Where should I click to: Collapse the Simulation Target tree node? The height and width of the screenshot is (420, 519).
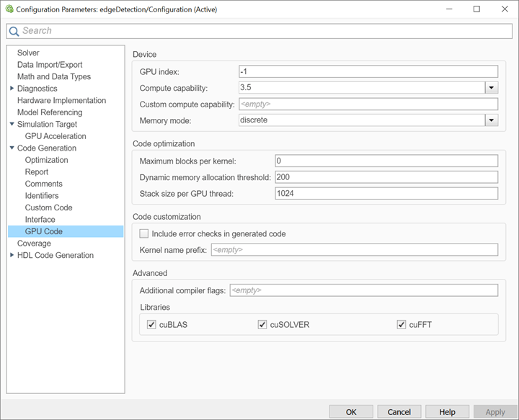pos(12,125)
